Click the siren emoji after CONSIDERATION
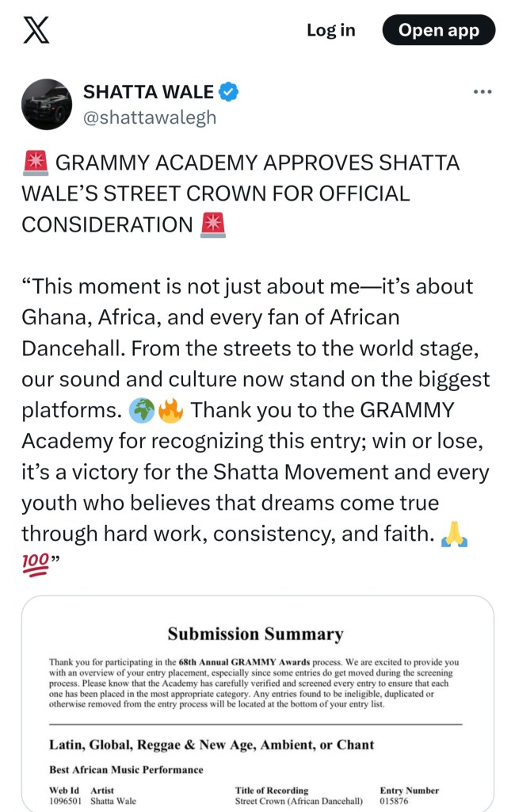The width and height of the screenshot is (515, 812). pos(213,225)
